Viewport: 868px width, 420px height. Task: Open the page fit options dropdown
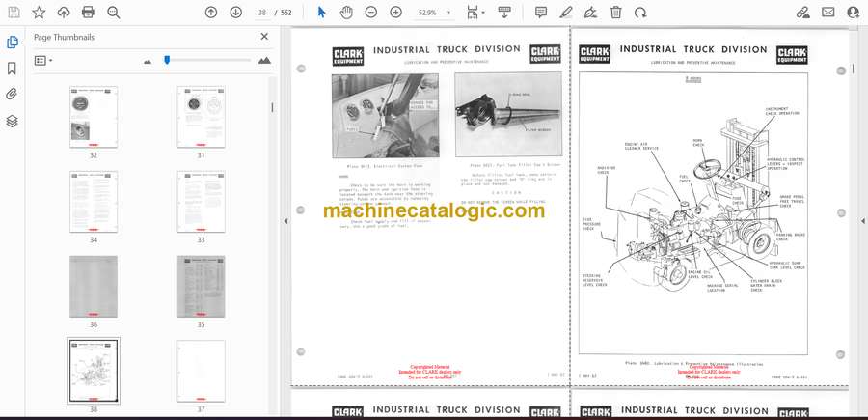pos(475,13)
